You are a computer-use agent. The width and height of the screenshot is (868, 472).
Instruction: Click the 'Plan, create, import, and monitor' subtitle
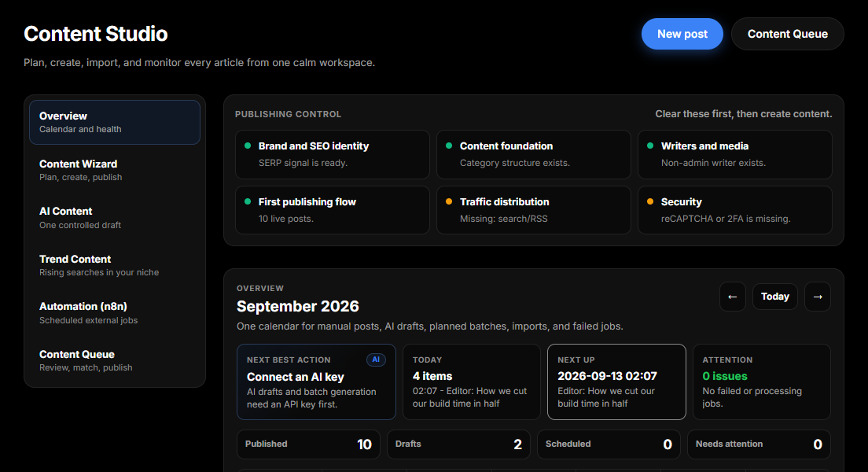click(199, 63)
